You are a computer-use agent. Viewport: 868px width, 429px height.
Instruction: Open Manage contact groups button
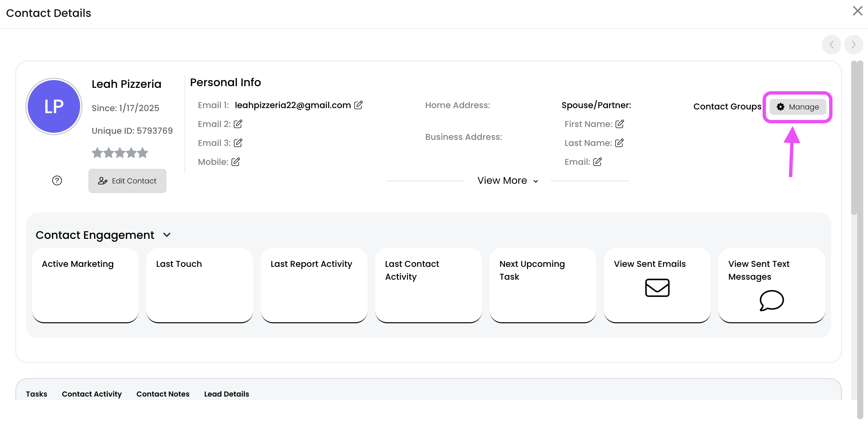pyautogui.click(x=797, y=107)
